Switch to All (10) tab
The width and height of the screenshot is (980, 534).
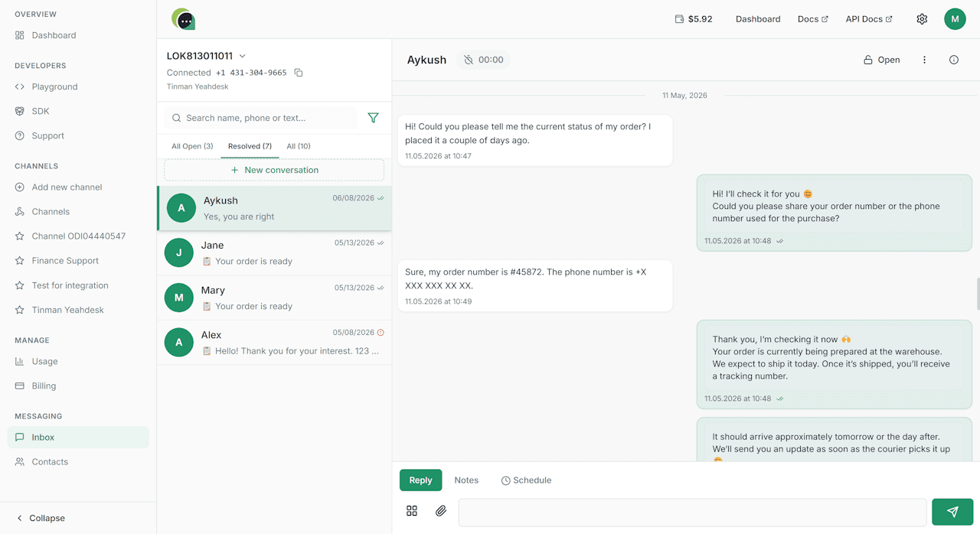pyautogui.click(x=299, y=146)
